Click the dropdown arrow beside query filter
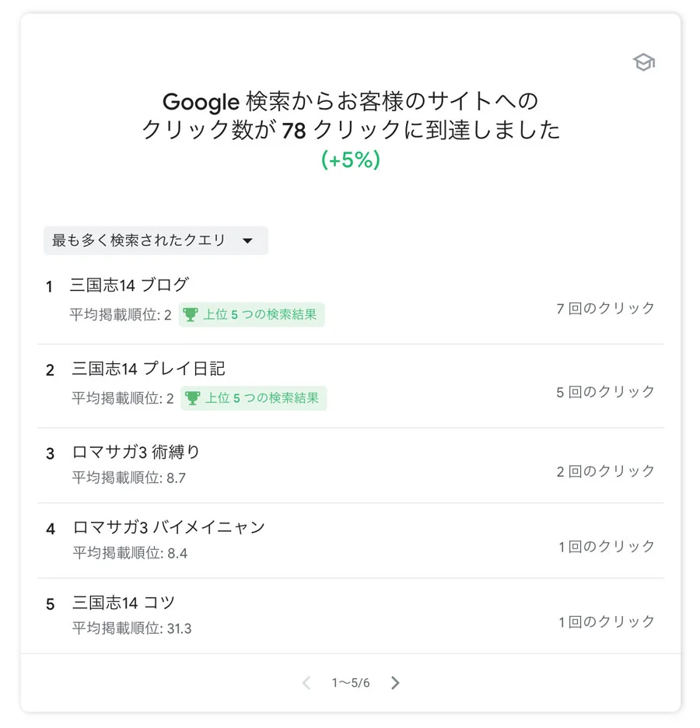The height and width of the screenshot is (728, 700). click(247, 241)
